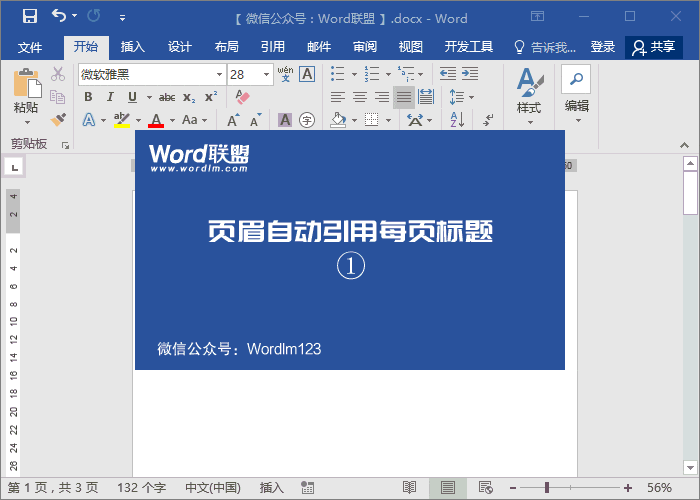Save the document with the floppy disk icon
700x500 pixels.
[30, 17]
